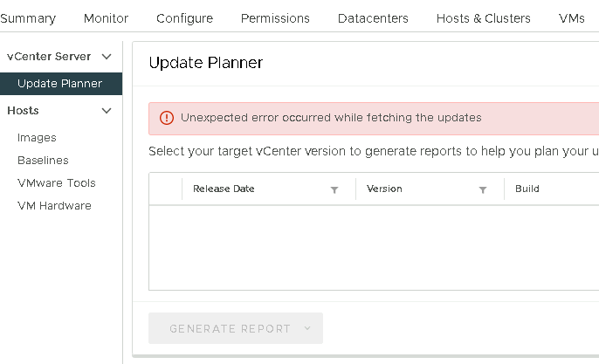599x364 pixels.
Task: Click the error alert exclamation icon
Action: click(x=166, y=118)
